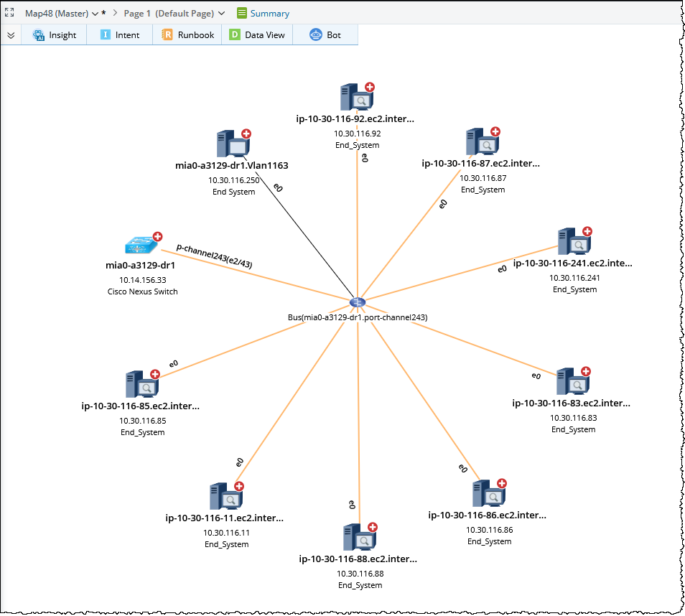This screenshot has width=685, height=616.
Task: Click red plus on ip-10-30-116-241 node
Action: point(587,231)
